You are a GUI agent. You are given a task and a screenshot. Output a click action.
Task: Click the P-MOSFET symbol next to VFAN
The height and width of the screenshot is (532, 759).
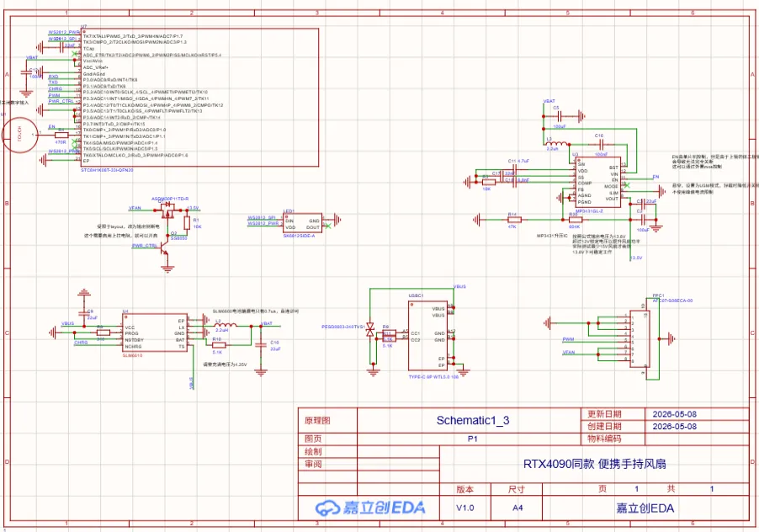coord(168,208)
